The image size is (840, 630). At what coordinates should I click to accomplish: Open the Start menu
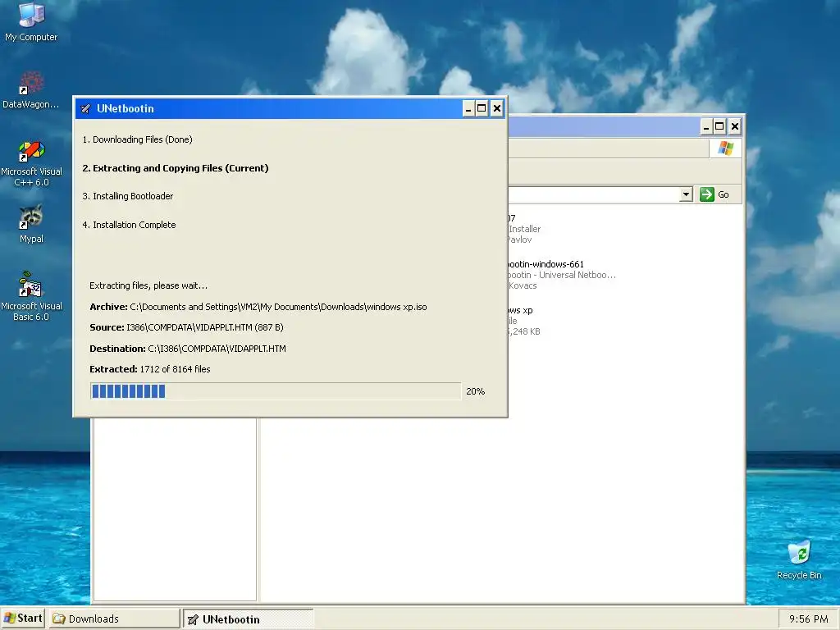23,619
